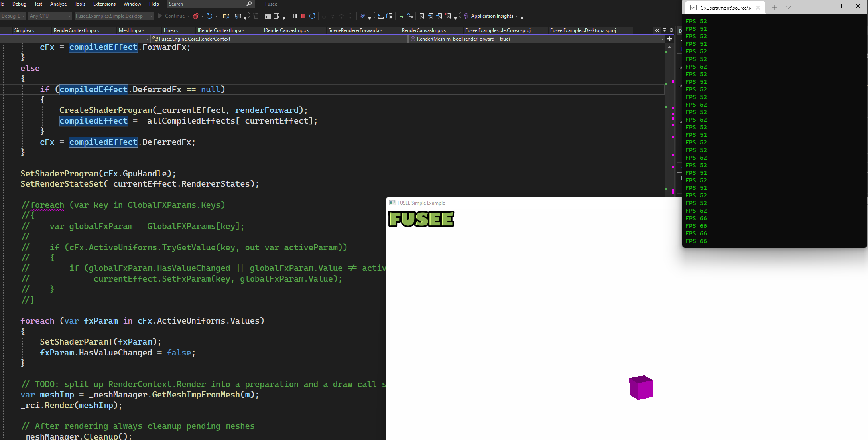
Task: Switch to the MeshImp.cs tab
Action: coord(132,30)
